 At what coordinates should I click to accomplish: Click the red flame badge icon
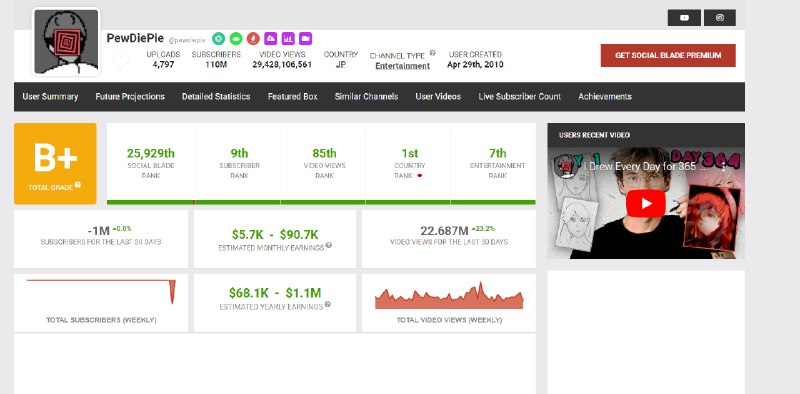point(253,38)
